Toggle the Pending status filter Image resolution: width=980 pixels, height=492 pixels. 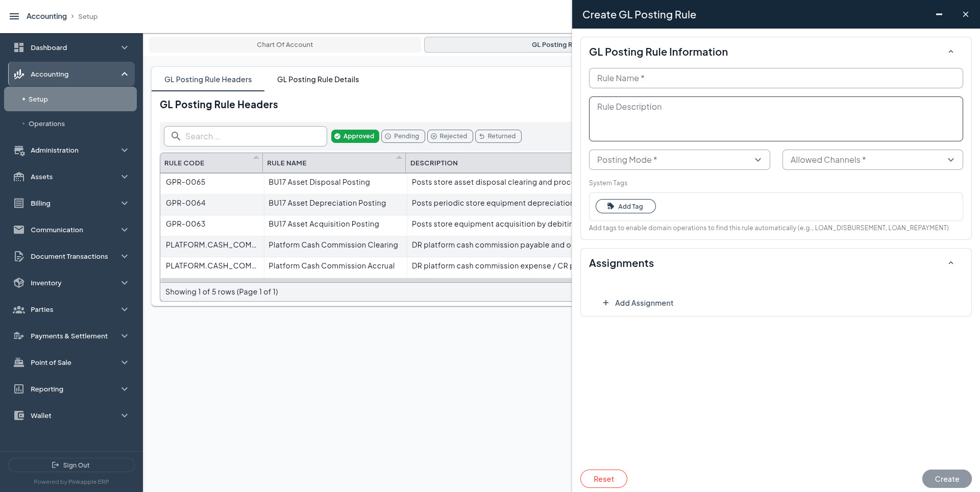pos(403,136)
